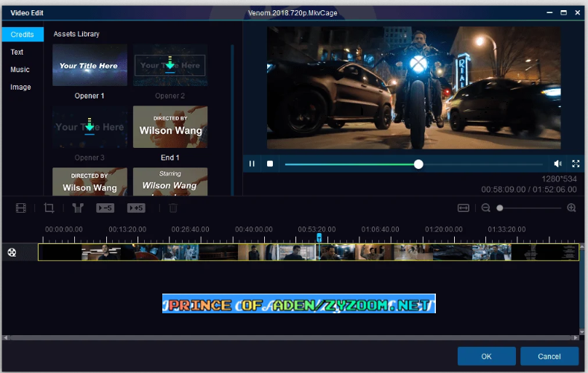
Task: Step back 5 seconds button
Action: (105, 208)
